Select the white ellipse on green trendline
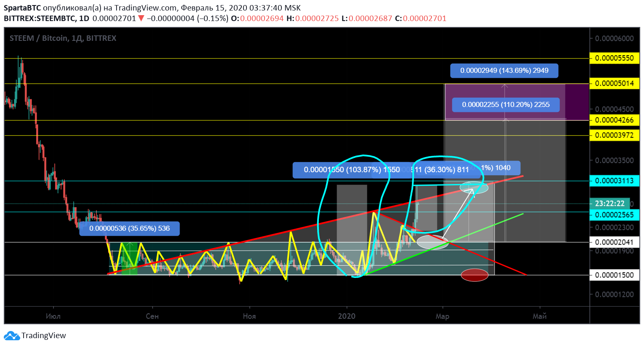This screenshot has width=644, height=347. (x=432, y=243)
